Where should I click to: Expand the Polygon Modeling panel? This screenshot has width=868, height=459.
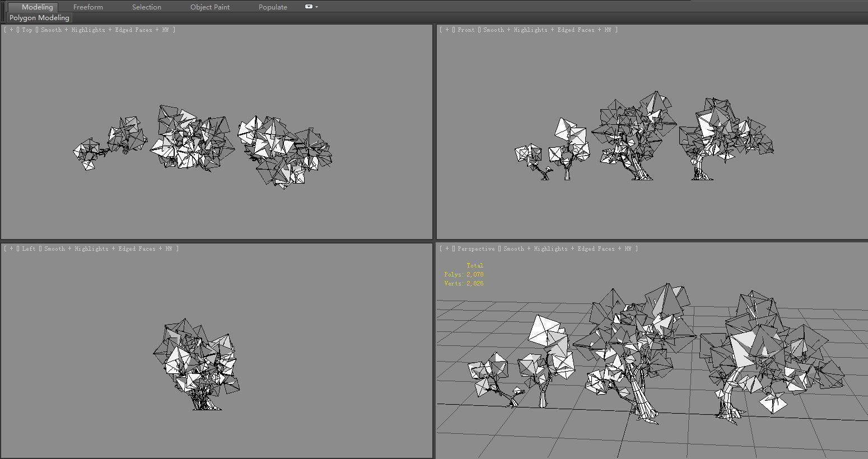(39, 18)
